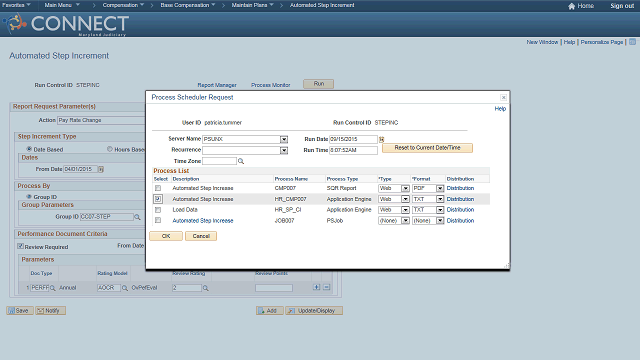Open Distribution link for Load Data row
Screen dimensions: 640x360
460,210
